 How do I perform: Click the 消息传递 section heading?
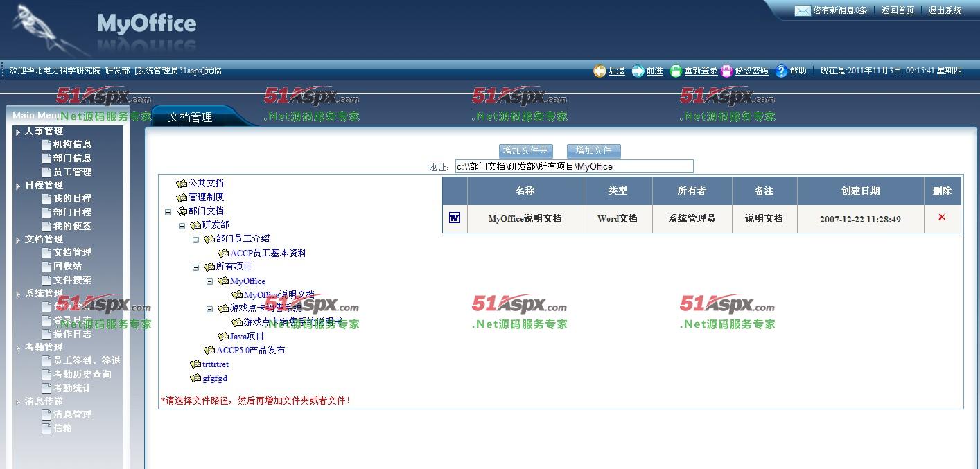click(44, 401)
